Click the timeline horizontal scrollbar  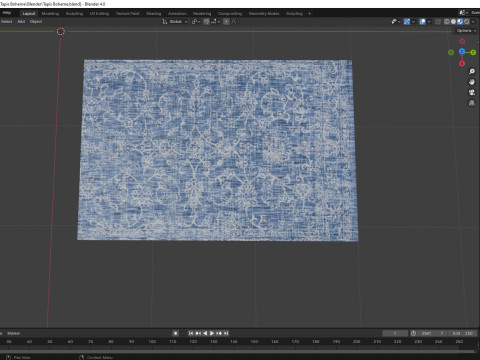[x=237, y=351]
